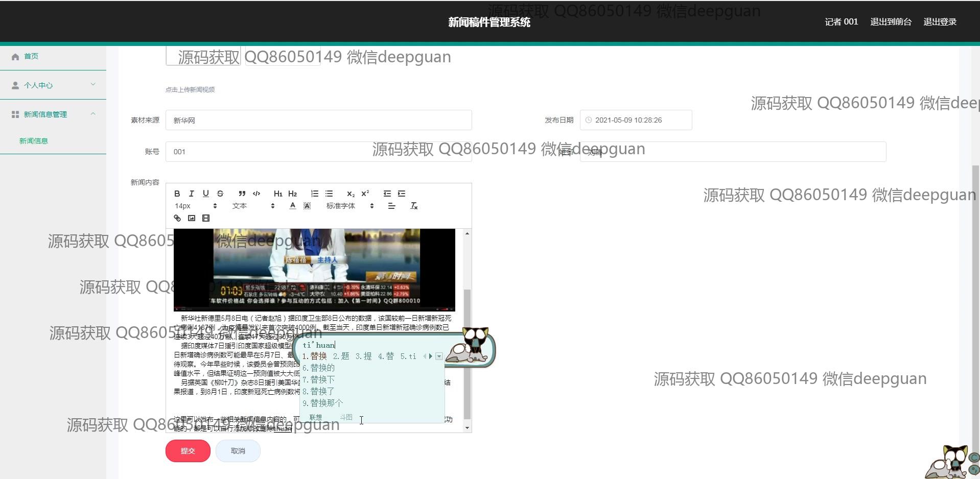Screen dimensions: 980x479
Task: Decrease paragraph indent
Action: click(387, 194)
